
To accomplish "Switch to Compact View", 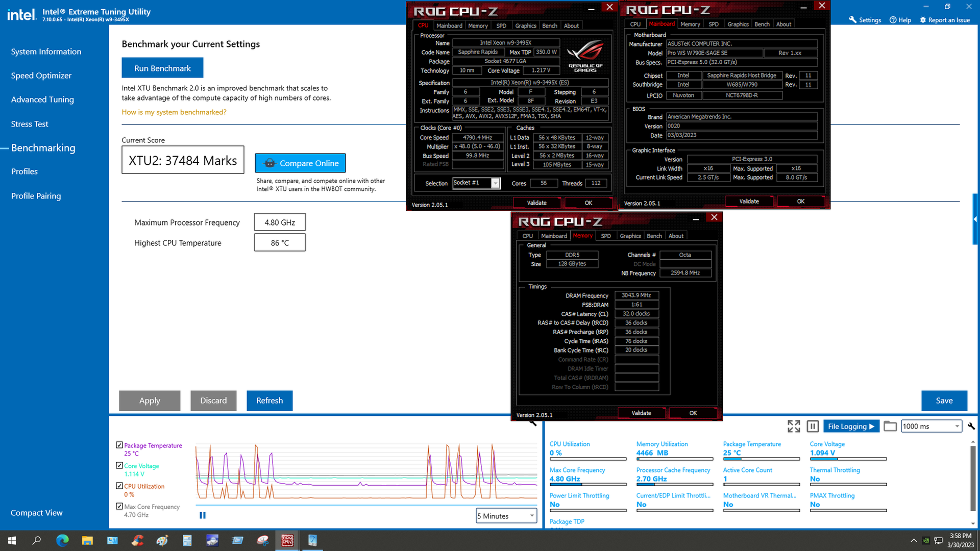I will 36,513.
